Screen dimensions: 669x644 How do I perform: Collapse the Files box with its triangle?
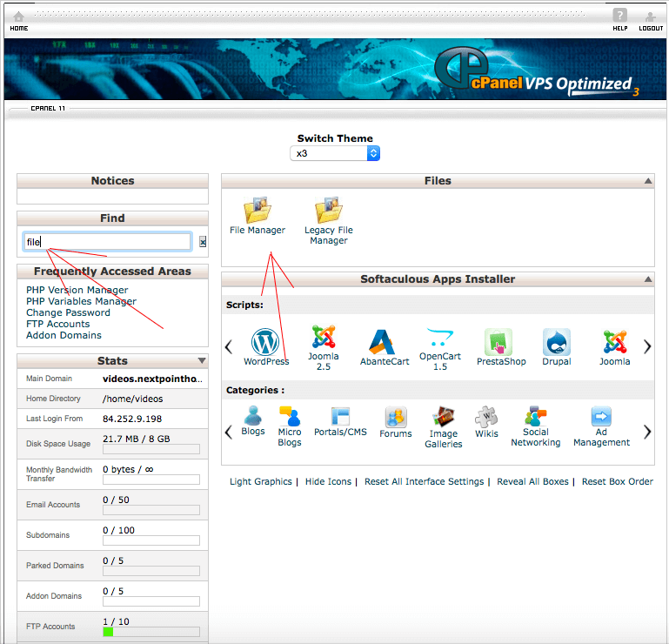click(647, 181)
